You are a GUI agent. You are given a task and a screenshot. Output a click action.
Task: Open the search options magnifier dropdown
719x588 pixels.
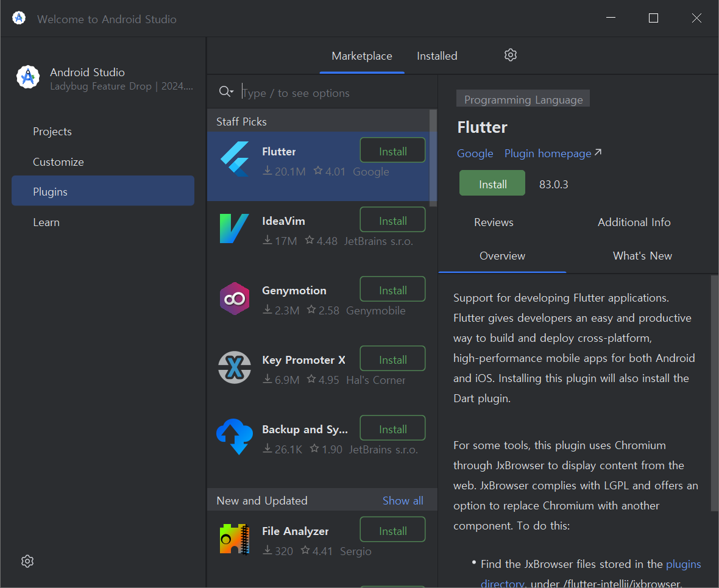[x=226, y=92]
